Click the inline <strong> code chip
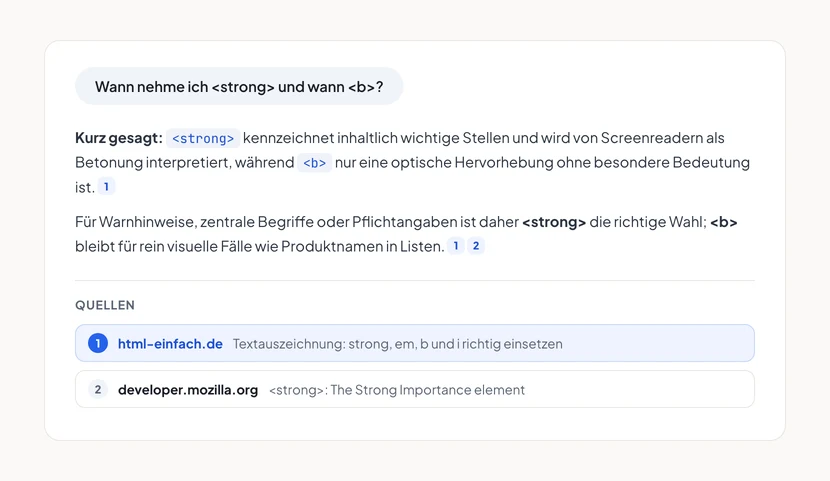Screen dimensions: 830x481 [x=203, y=139]
